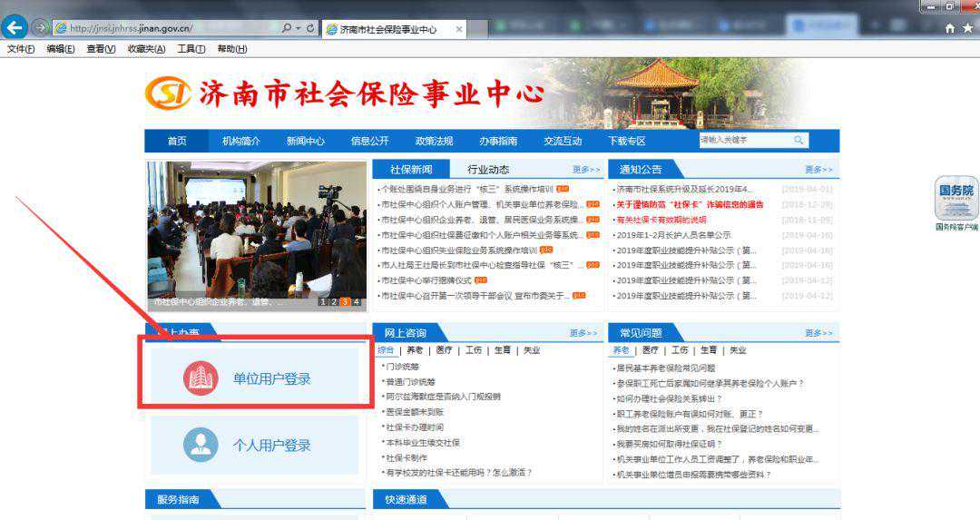Screen dimensions: 980x520
Task: Click the search magnifier icon in site navbar
Action: click(x=799, y=141)
